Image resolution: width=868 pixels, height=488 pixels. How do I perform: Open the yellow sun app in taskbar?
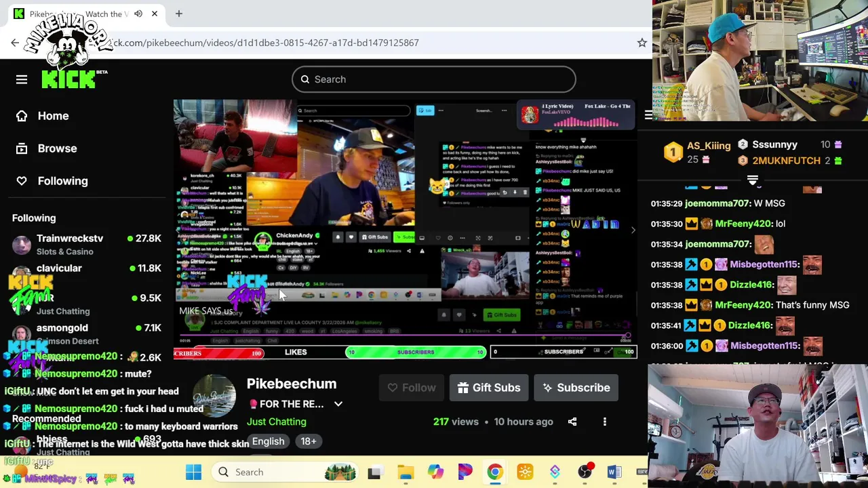pyautogui.click(x=525, y=472)
